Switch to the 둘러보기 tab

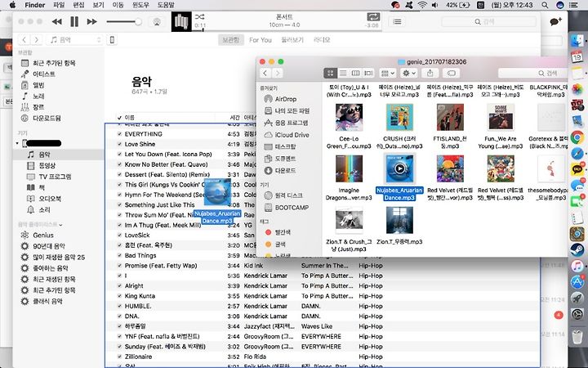[292, 40]
